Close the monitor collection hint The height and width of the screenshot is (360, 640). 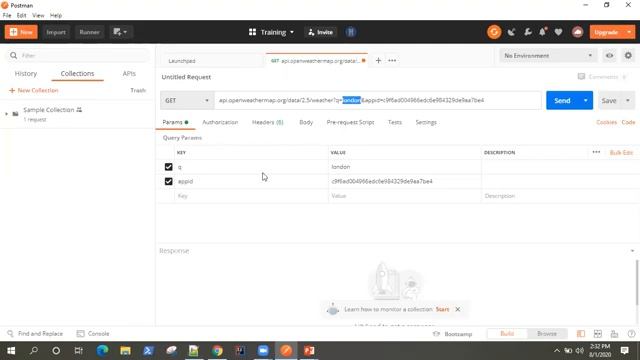[458, 309]
